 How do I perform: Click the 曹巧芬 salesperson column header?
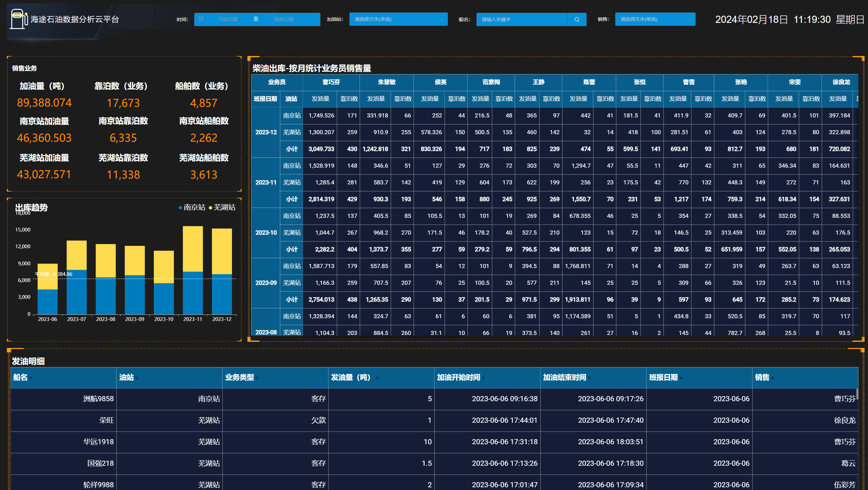(331, 82)
